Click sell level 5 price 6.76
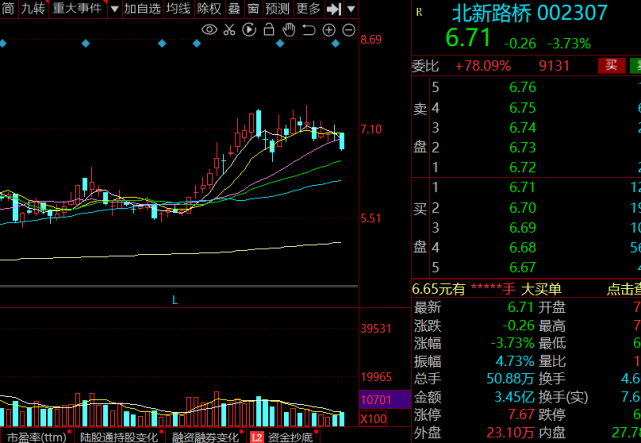The image size is (641, 443). click(x=522, y=87)
